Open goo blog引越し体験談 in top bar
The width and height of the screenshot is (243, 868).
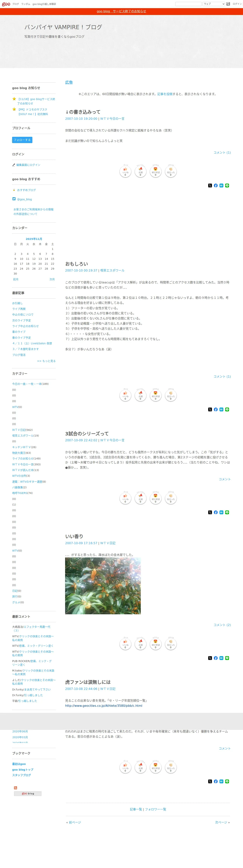(x=44, y=4)
